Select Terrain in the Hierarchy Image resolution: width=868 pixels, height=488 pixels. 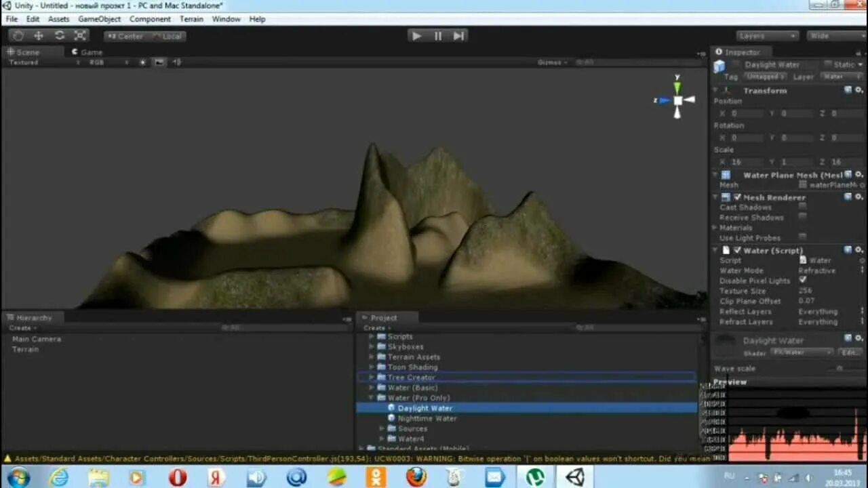pyautogui.click(x=26, y=350)
